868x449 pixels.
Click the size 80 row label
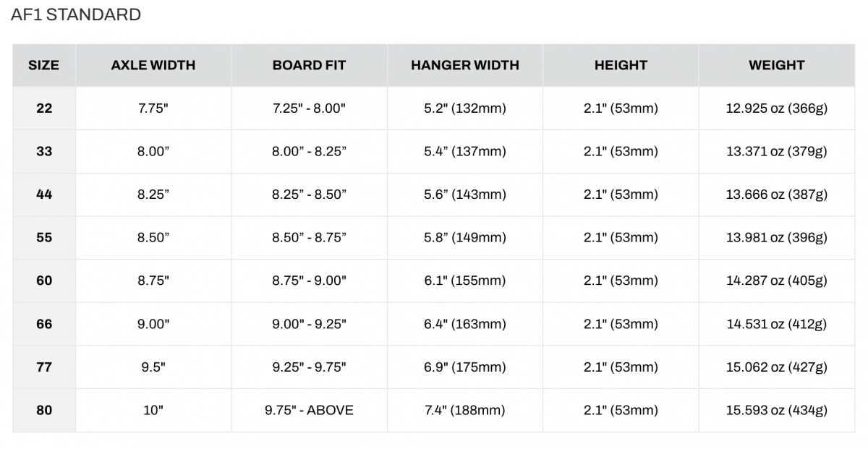(x=44, y=410)
